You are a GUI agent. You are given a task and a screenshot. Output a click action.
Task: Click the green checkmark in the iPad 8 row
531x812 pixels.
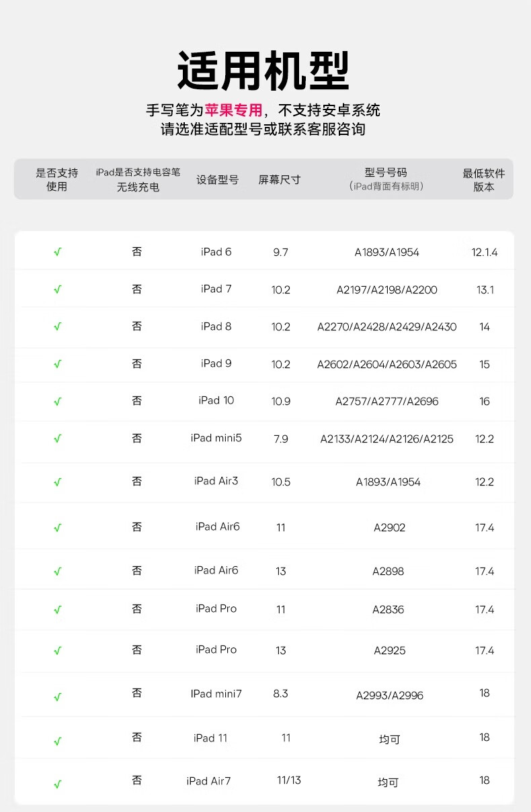pyautogui.click(x=57, y=326)
